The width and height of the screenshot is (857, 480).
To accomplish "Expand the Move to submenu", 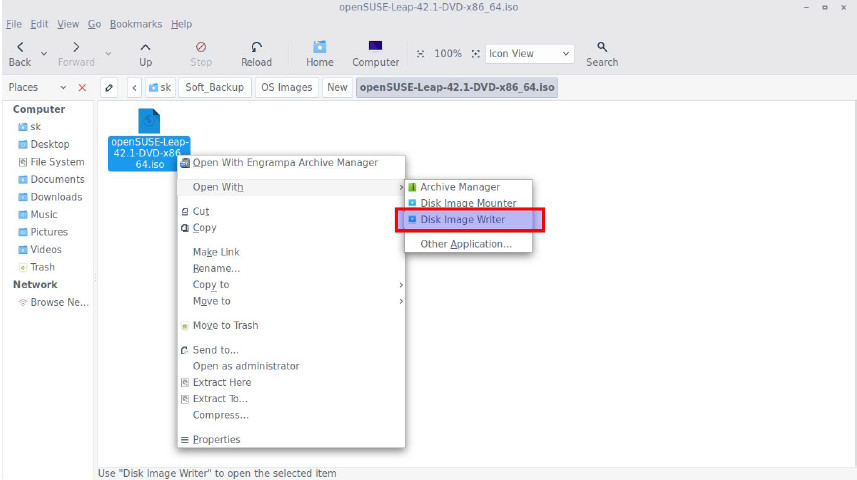I will [291, 301].
